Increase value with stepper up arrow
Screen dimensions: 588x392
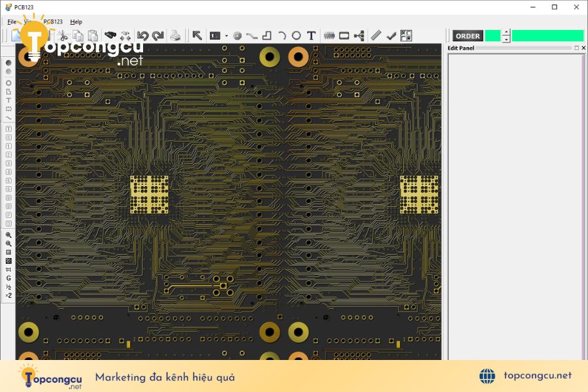[506, 33]
